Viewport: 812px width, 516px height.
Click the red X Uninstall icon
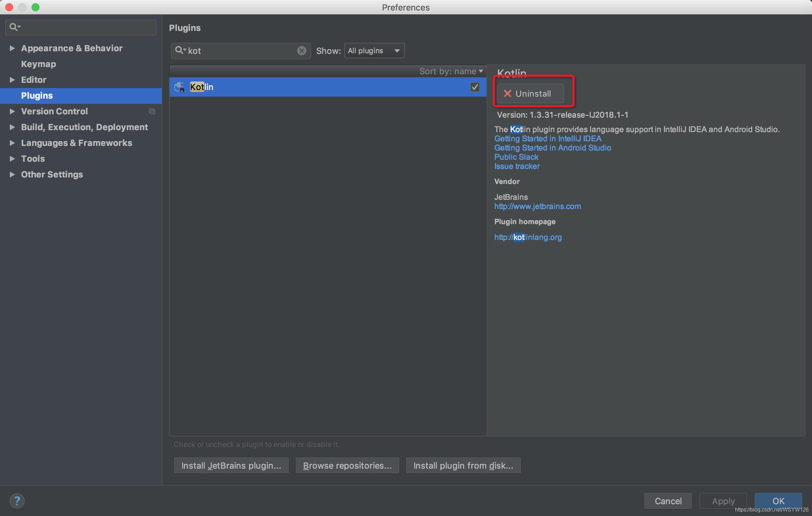[507, 93]
